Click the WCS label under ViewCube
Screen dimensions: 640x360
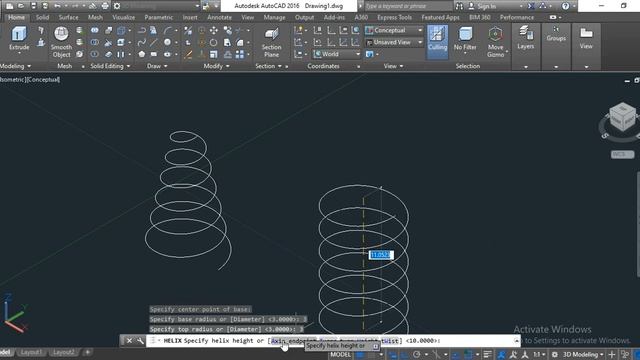click(x=622, y=154)
